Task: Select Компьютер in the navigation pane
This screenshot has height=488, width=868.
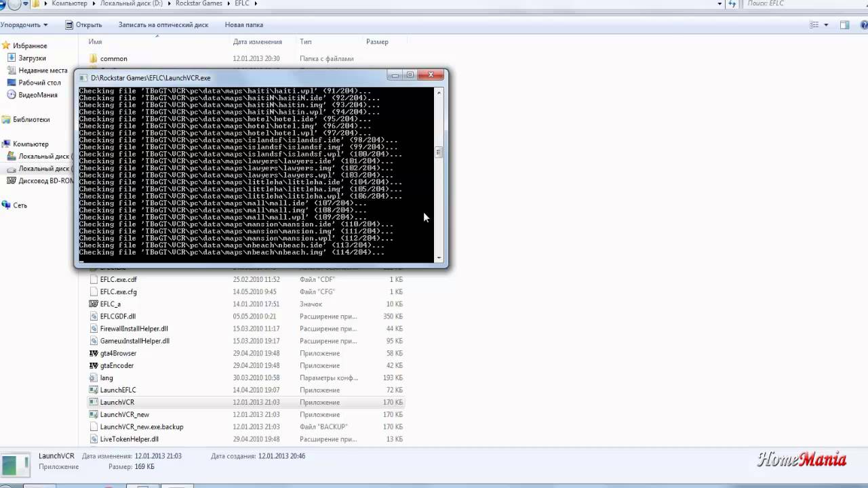Action: (x=31, y=144)
